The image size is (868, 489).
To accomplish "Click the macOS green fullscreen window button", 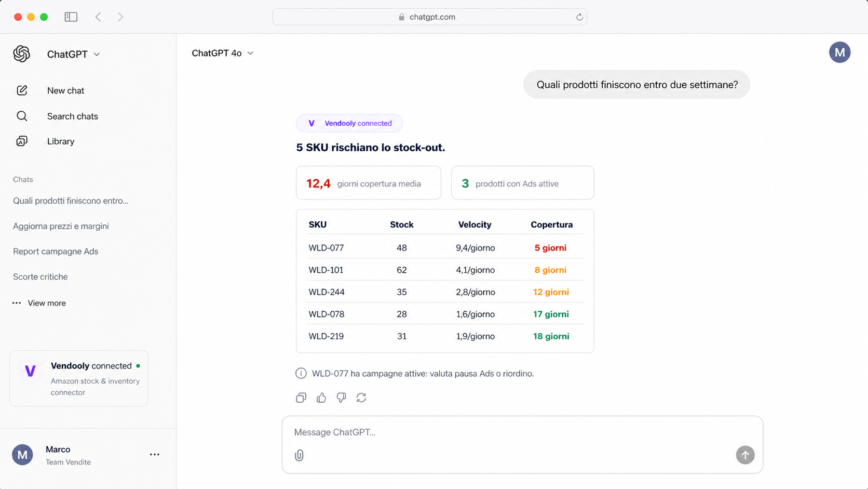I will coord(44,17).
